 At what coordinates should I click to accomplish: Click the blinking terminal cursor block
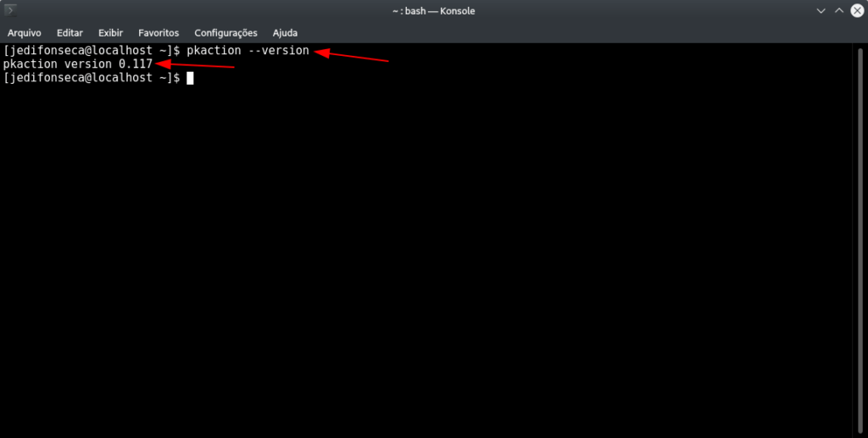[x=190, y=78]
